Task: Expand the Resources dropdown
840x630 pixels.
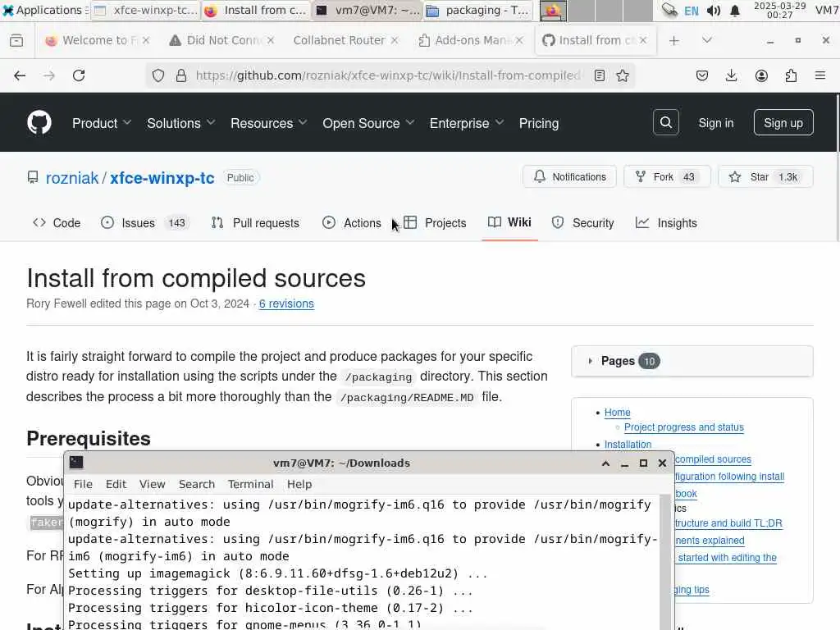Action: point(269,123)
